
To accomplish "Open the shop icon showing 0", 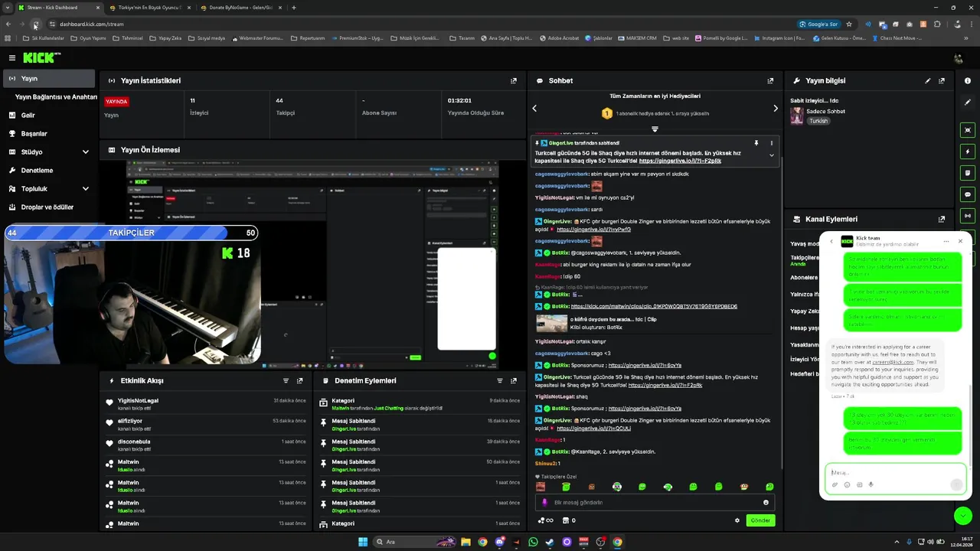I will pos(569,520).
